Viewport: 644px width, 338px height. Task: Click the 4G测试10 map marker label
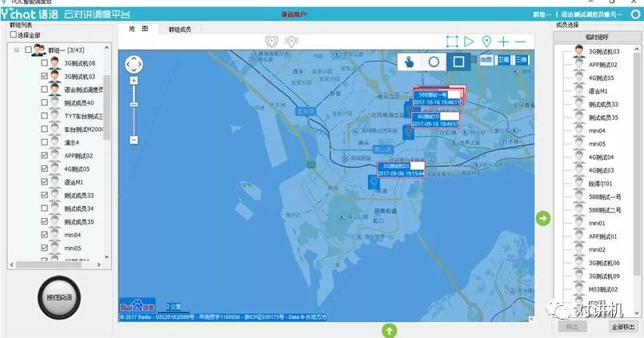click(x=435, y=120)
